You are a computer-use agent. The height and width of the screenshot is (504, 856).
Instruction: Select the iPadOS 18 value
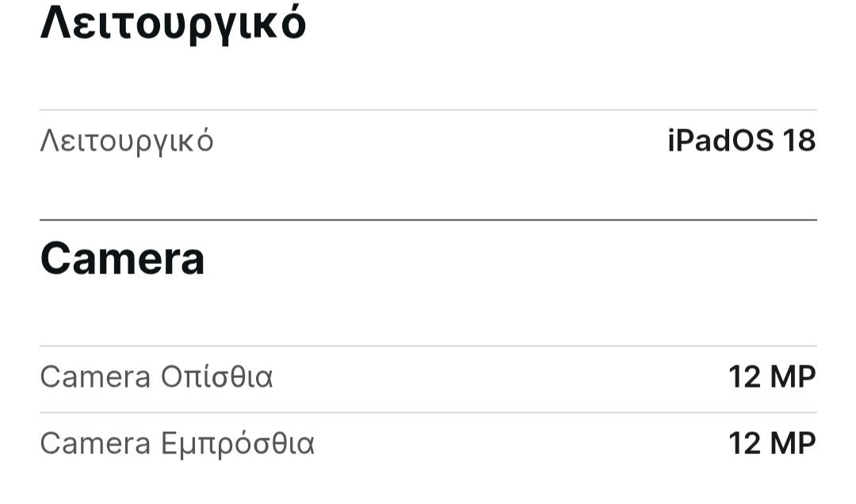pos(742,140)
